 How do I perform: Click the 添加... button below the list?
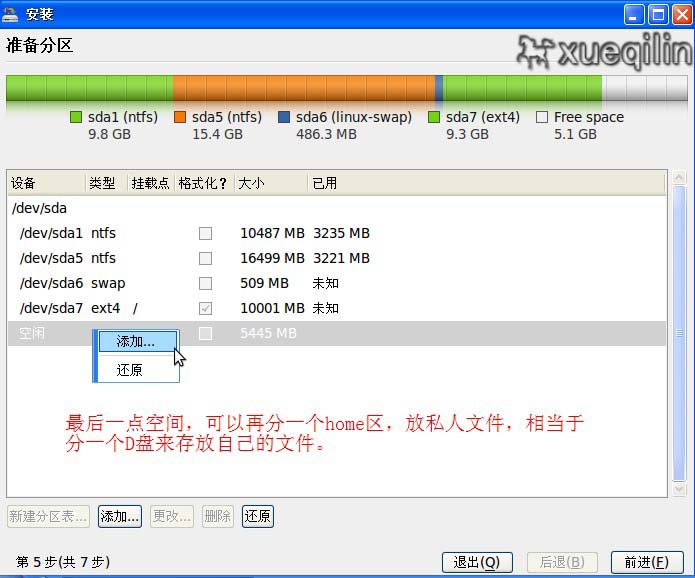[x=120, y=516]
